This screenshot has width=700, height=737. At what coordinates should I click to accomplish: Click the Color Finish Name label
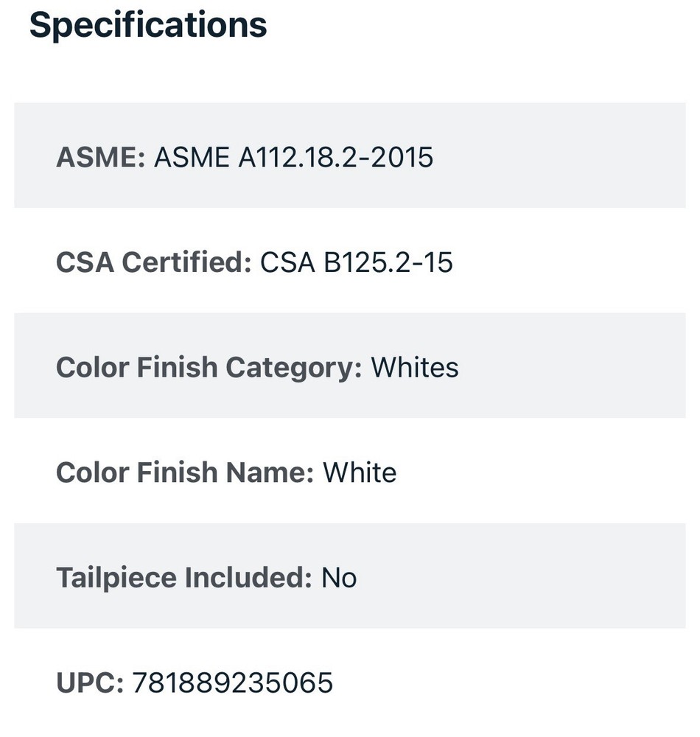184,472
